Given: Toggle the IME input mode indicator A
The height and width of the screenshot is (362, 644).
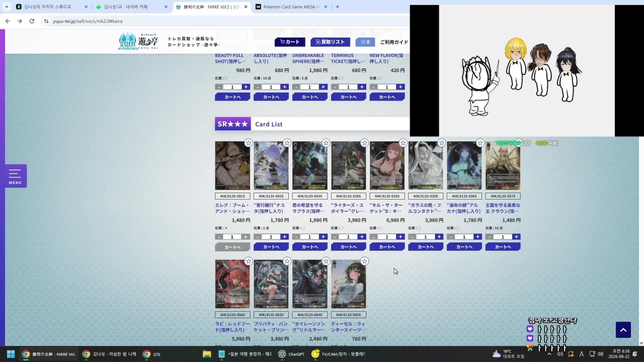Looking at the screenshot, I should [581, 354].
